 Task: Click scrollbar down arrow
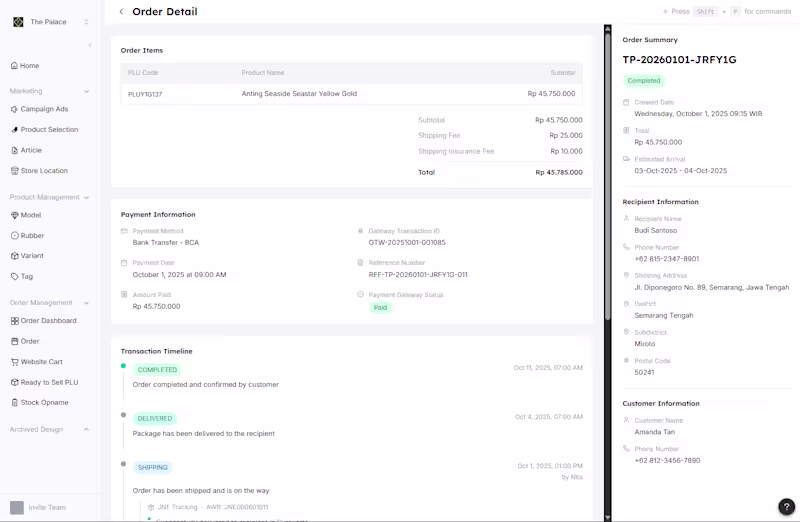click(x=607, y=517)
